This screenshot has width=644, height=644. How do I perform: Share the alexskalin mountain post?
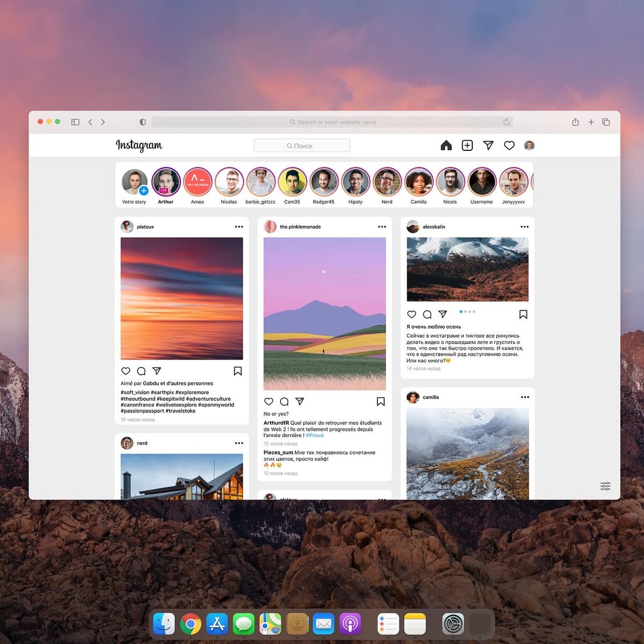click(x=443, y=314)
